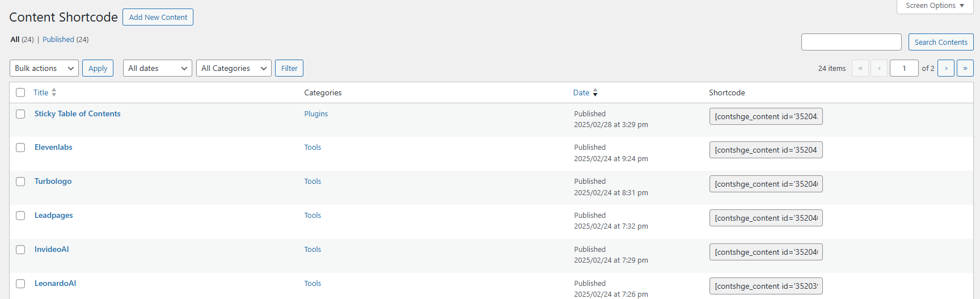This screenshot has height=299, width=980.
Task: Click Tools category in Elevenlabs row
Action: (312, 147)
